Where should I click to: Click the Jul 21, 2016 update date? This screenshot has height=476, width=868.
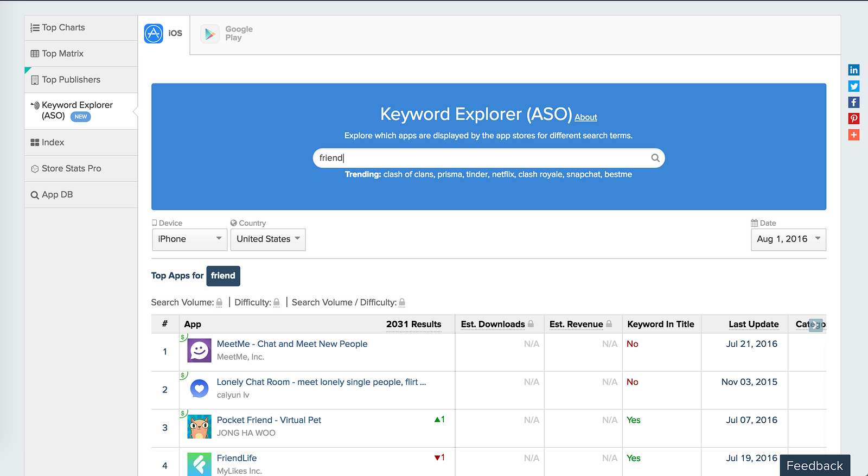tap(751, 344)
